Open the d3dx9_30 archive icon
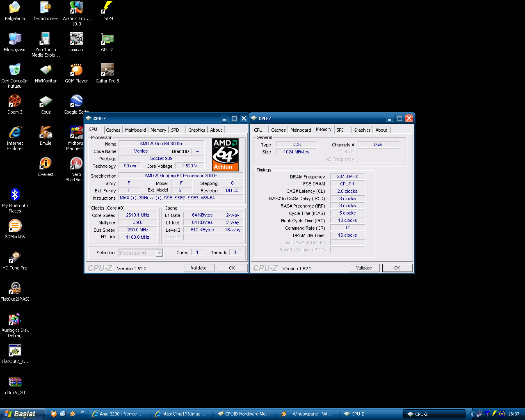Screen dimensions: 525x420 coord(15,385)
